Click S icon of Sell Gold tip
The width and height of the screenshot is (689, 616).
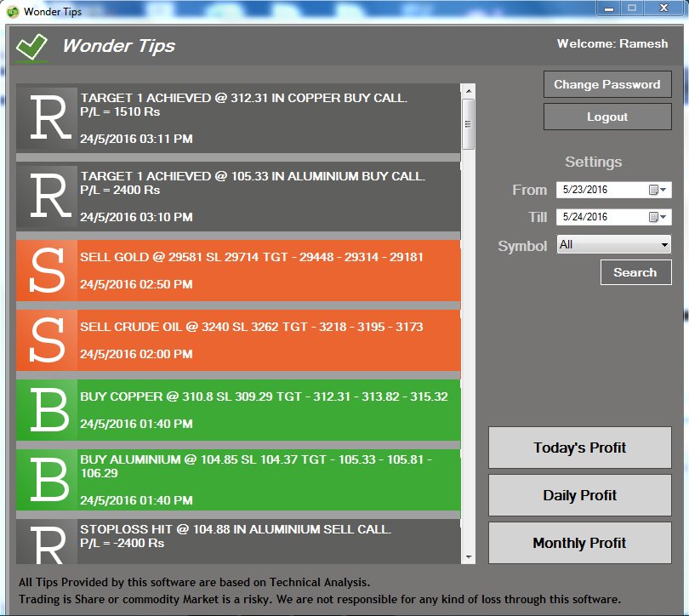pos(47,271)
